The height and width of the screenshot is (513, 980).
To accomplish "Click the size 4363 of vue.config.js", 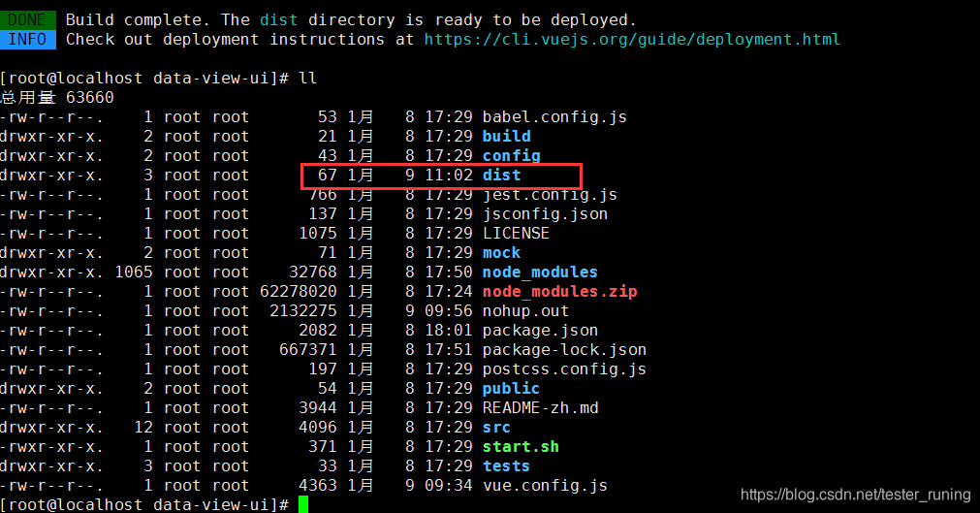I will (x=318, y=486).
